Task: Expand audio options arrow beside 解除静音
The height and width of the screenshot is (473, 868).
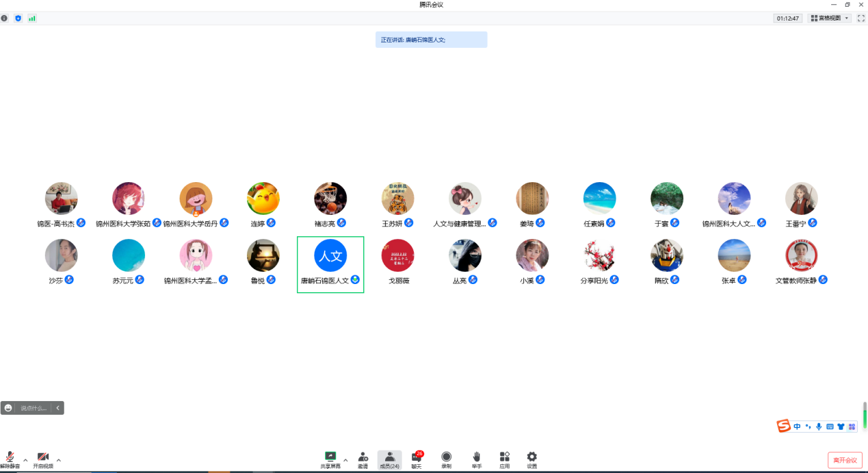Action: pos(25,460)
